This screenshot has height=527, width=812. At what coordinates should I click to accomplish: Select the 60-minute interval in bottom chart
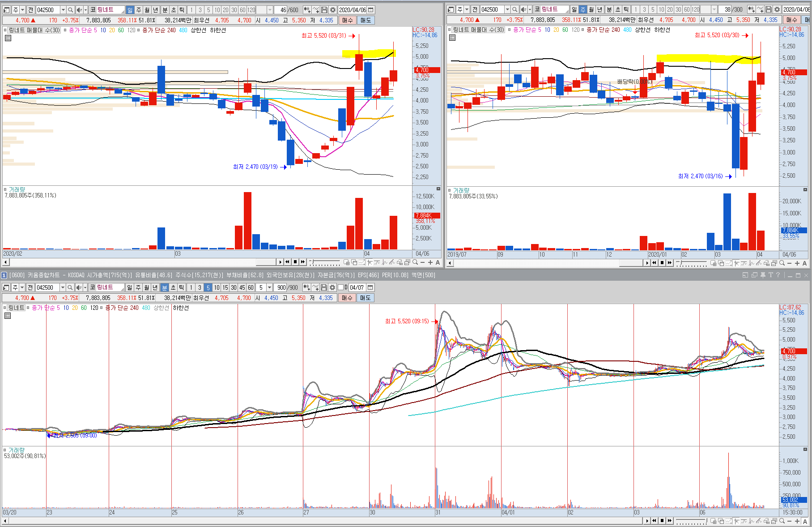coord(251,287)
